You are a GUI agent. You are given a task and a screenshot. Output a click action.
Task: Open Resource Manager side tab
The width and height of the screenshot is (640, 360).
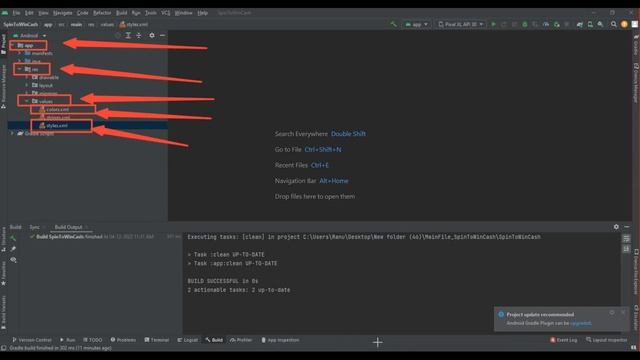[4, 86]
